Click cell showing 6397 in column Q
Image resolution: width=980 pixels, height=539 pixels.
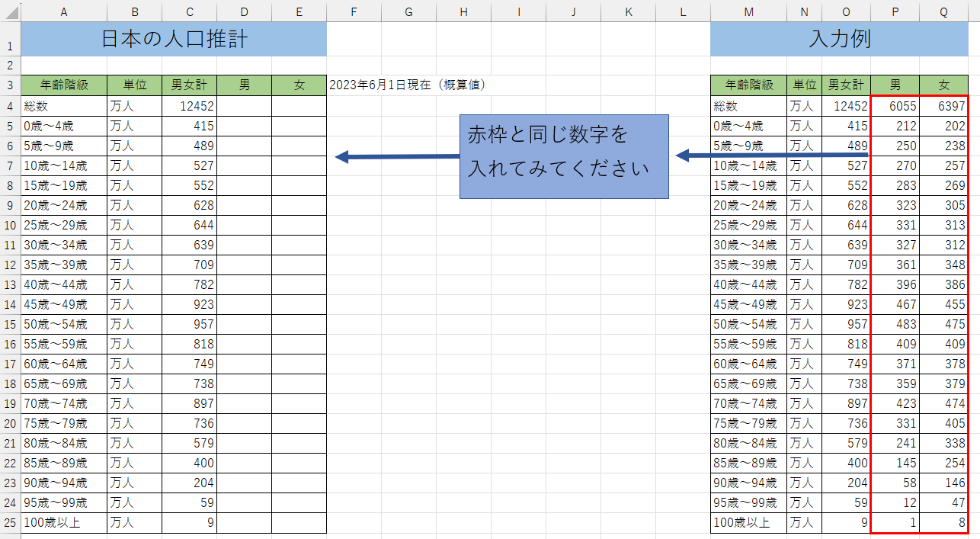click(943, 106)
